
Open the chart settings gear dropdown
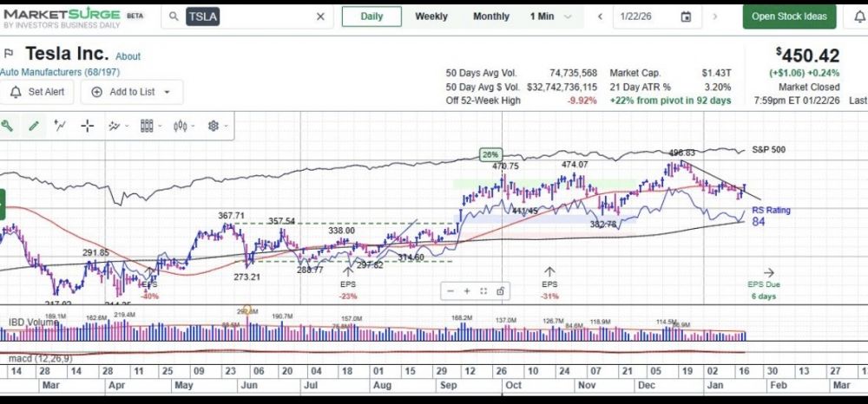coord(217,126)
